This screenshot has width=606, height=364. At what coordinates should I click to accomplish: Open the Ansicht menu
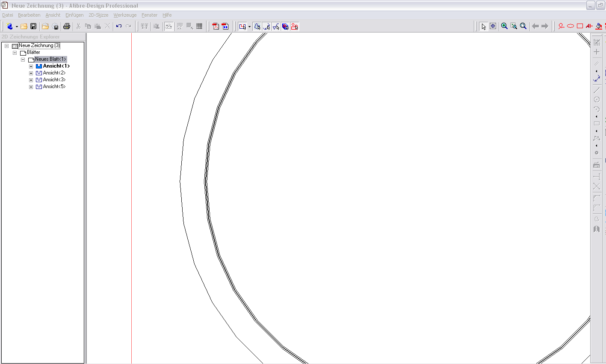(53, 15)
